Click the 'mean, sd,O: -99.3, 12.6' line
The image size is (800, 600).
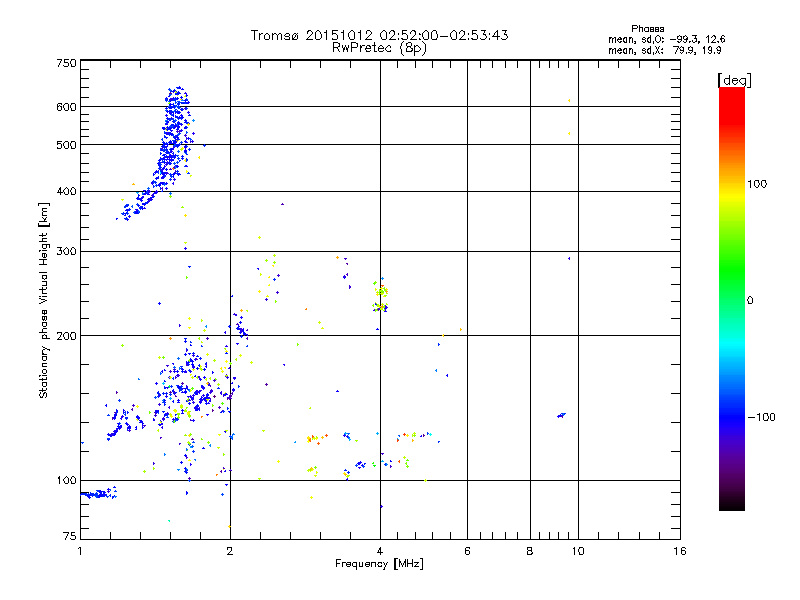click(666, 39)
